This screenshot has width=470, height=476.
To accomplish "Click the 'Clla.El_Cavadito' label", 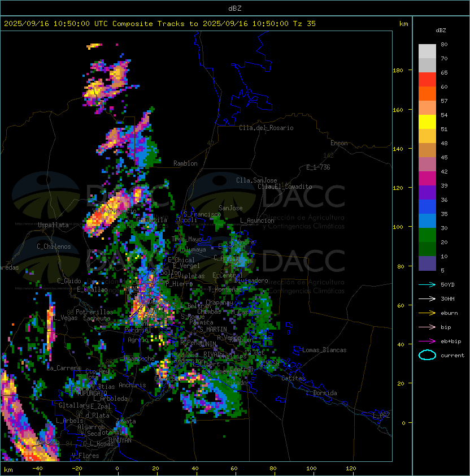I will [x=285, y=187].
